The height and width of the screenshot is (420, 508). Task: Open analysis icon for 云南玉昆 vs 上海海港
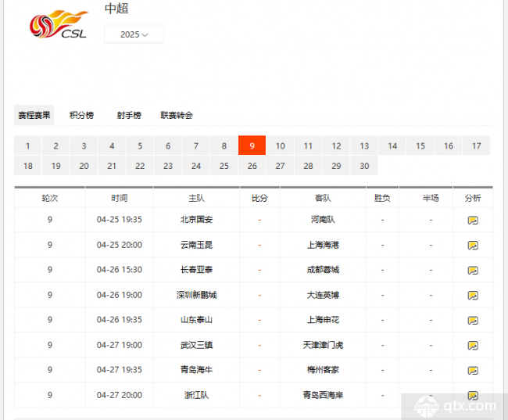pyautogui.click(x=473, y=246)
